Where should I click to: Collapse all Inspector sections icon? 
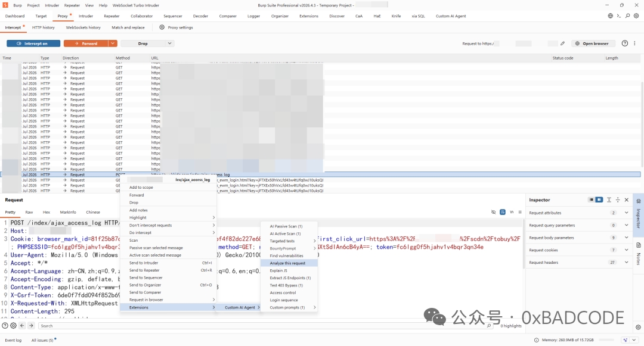618,200
